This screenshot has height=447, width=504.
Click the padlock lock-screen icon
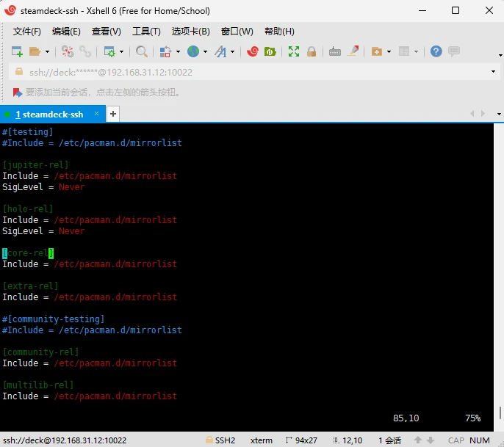tap(312, 51)
